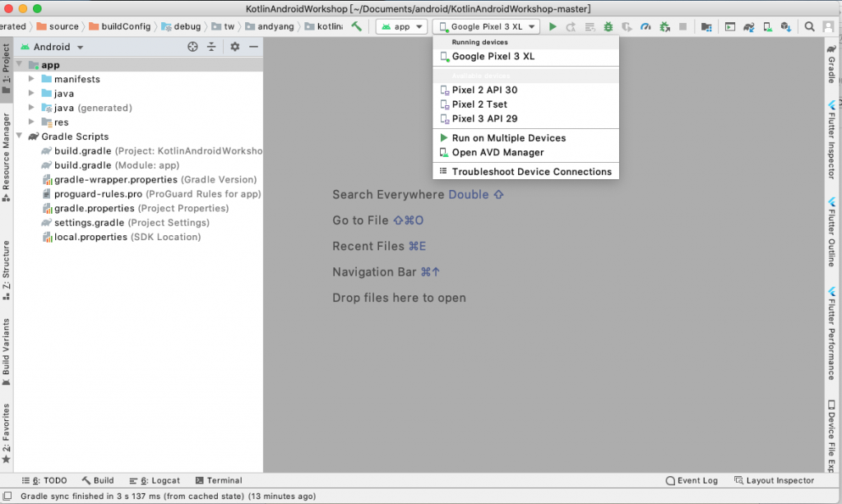
Task: Open the Layout Inspector
Action: (775, 480)
